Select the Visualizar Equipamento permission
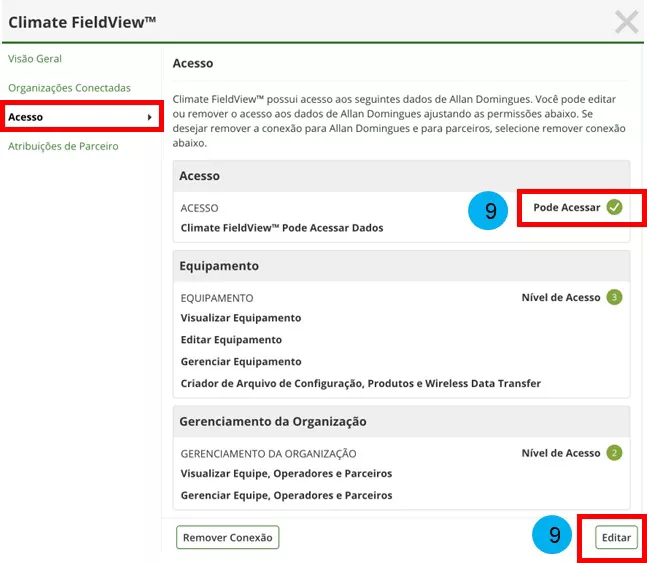 [241, 318]
